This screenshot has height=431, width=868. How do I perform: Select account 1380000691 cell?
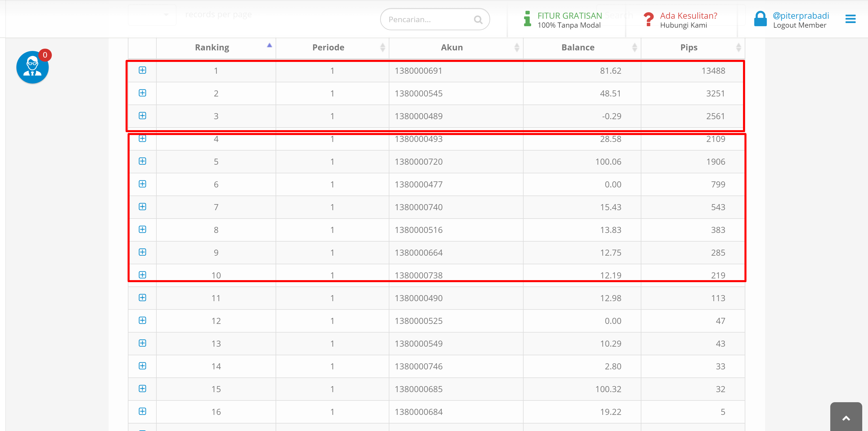tap(456, 71)
